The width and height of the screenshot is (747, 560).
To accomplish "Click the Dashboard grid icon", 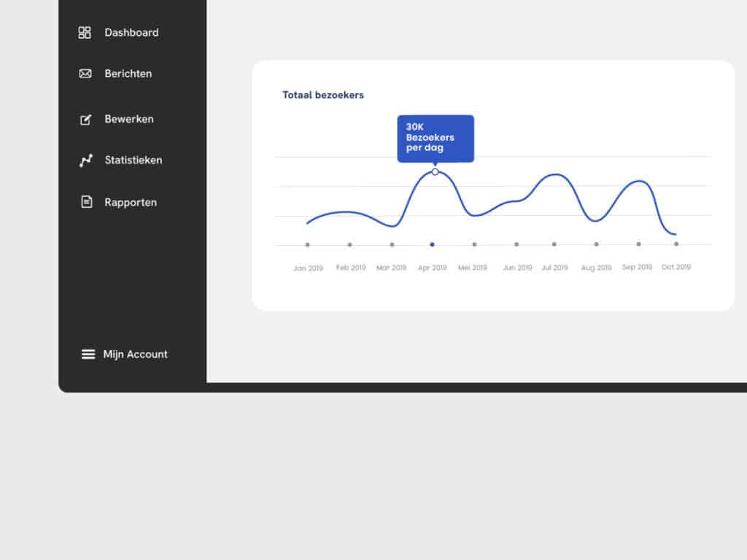I will pos(85,32).
